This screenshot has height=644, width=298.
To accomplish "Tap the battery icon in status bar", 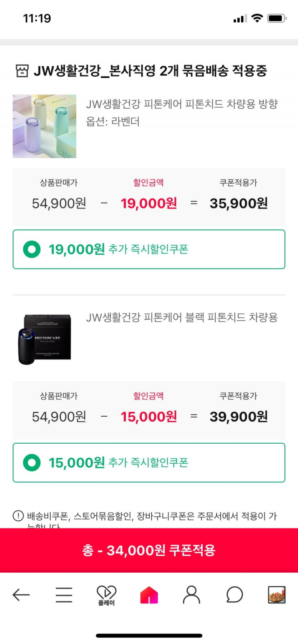I will pyautogui.click(x=277, y=18).
